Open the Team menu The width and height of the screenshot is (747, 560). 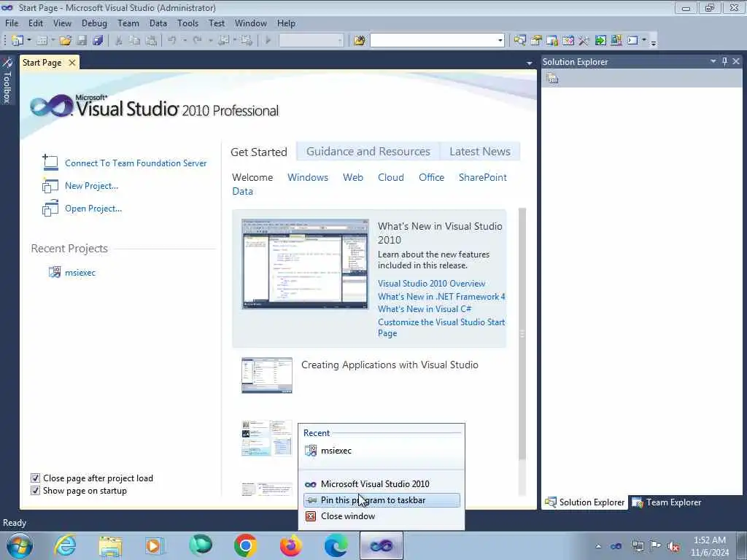(128, 23)
